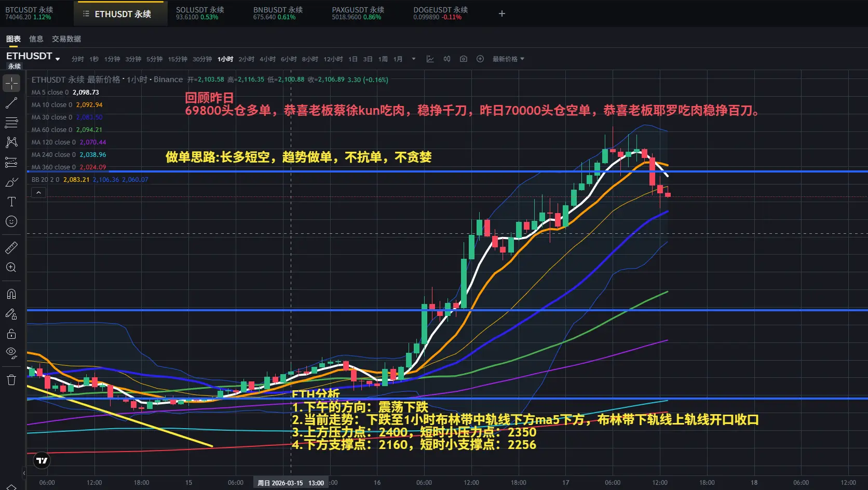The image size is (868, 490).
Task: Click the MA 10 close indicator legend
Action: click(67, 104)
